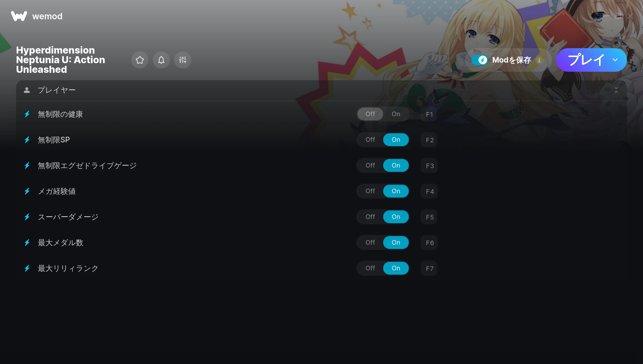Click the player icon in プレイヤー header
643x364 pixels.
pos(27,90)
